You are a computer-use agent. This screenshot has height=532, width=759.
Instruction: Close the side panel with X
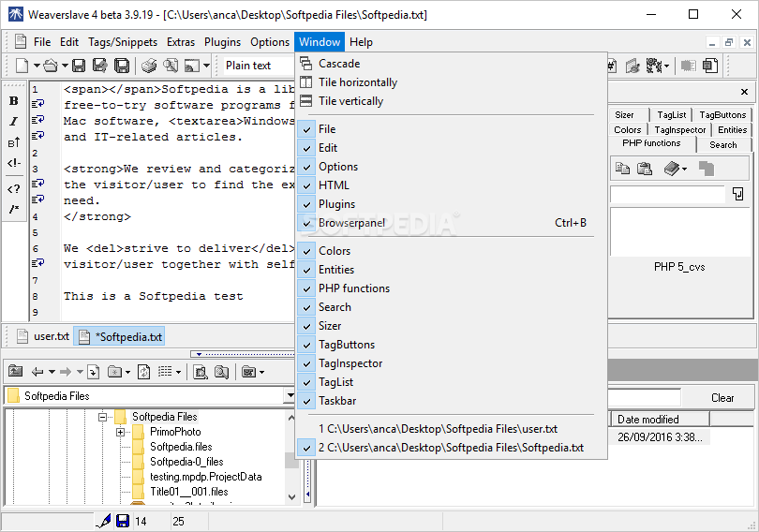coord(745,92)
